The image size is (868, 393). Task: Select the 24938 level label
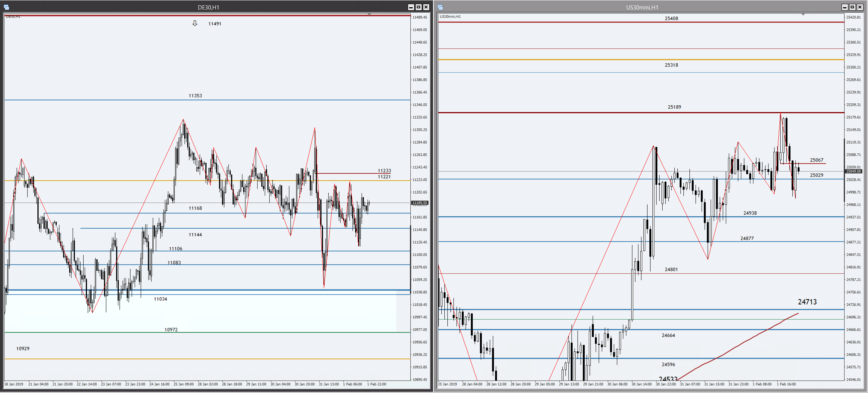[750, 213]
